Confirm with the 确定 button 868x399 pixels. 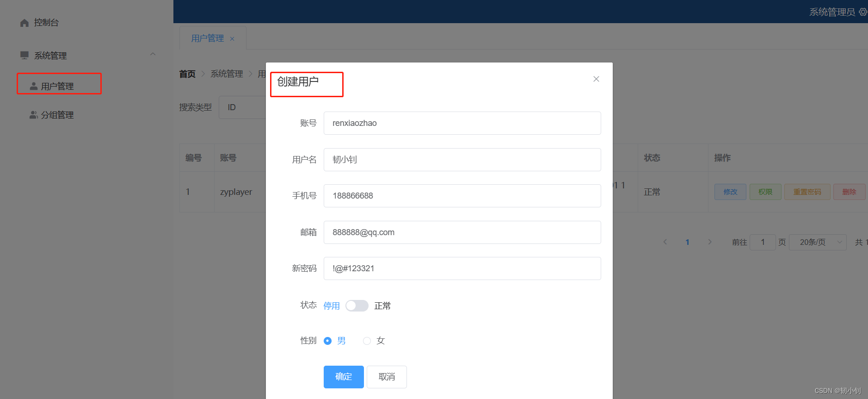[x=344, y=377]
